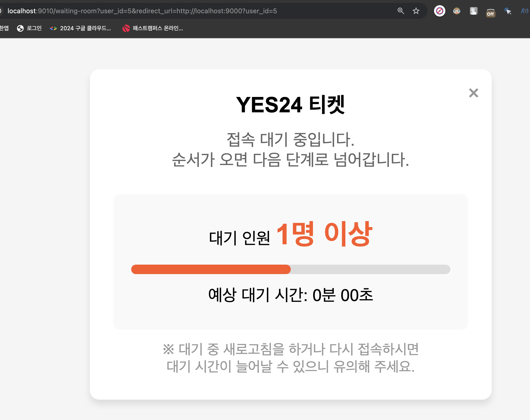This screenshot has width=530, height=420.
Task: Click the glasses-wearing face extension icon
Action: point(456,11)
